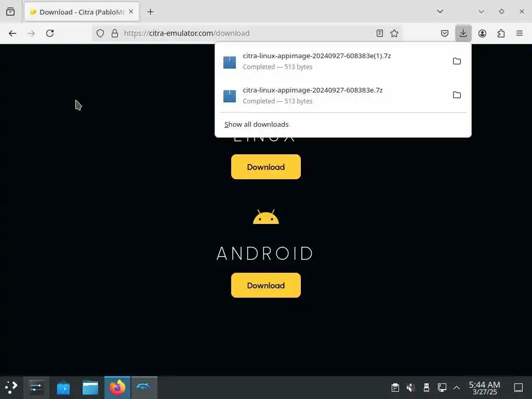Viewport: 532px width, 399px height.
Task: Switch to Firefox in the taskbar
Action: 117,388
